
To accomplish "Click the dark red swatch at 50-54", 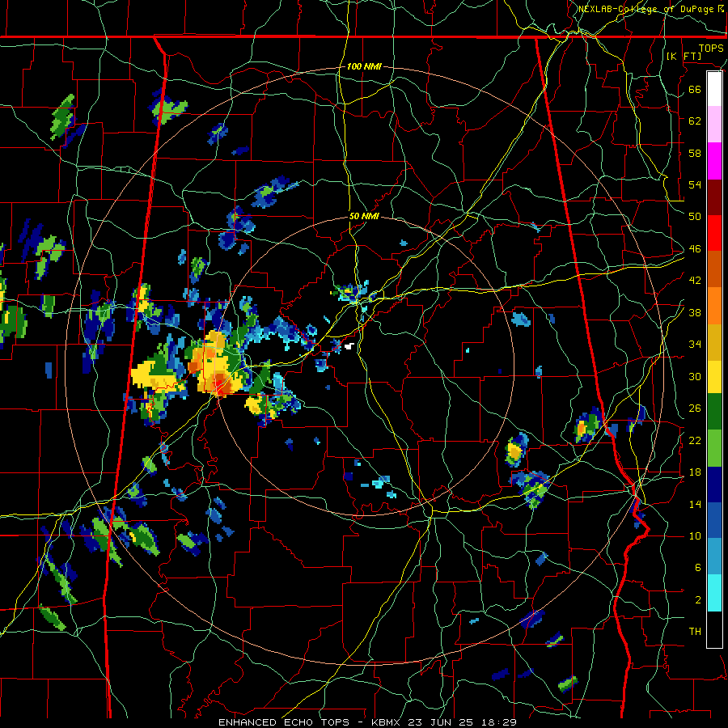I will (714, 197).
